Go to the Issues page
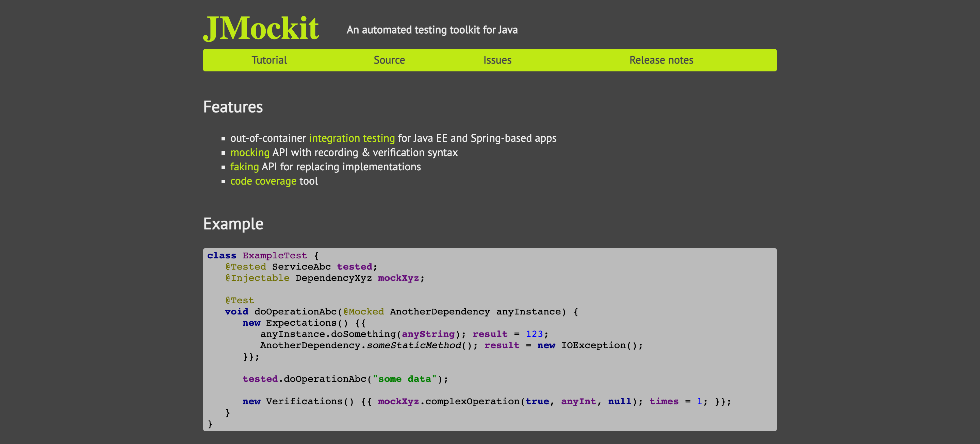The height and width of the screenshot is (444, 980). pyautogui.click(x=497, y=60)
